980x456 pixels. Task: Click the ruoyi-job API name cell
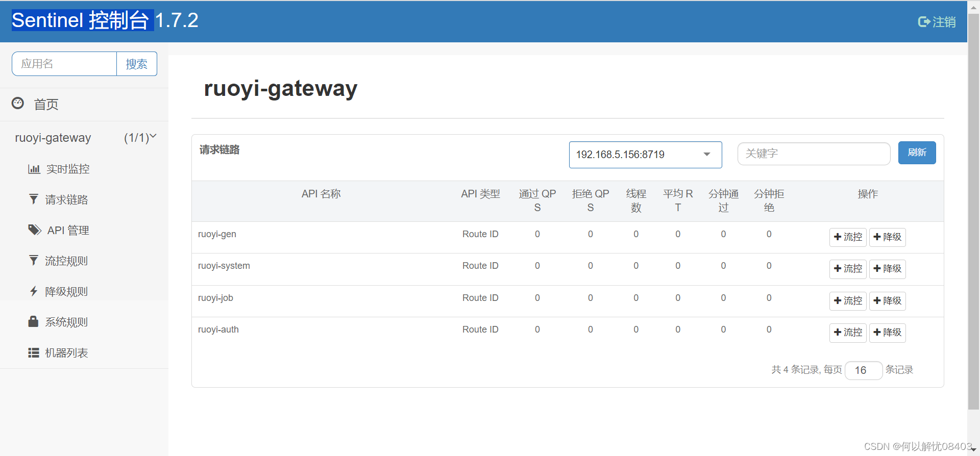[x=215, y=298]
